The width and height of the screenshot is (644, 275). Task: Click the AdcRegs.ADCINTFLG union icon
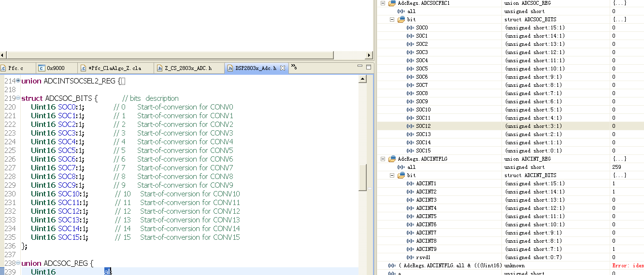coord(392,159)
